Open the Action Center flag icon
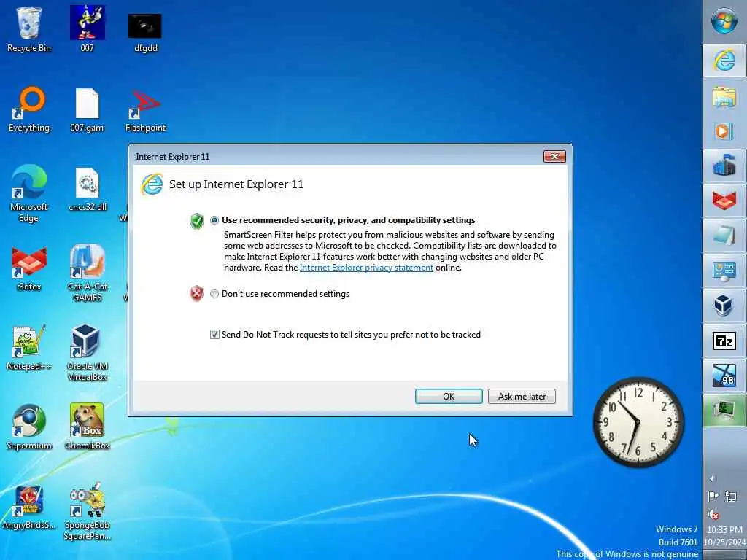Image resolution: width=747 pixels, height=560 pixels. pyautogui.click(x=713, y=497)
